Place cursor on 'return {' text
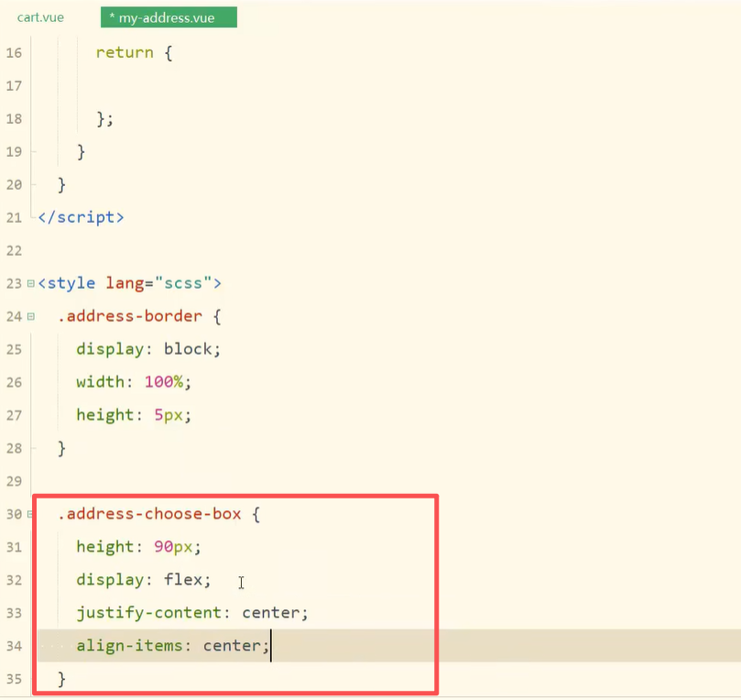The image size is (741, 700). point(135,52)
